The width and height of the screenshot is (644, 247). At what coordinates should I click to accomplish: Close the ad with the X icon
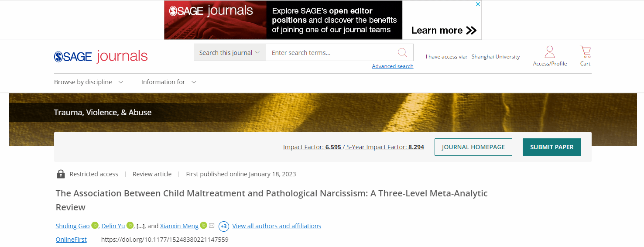[478, 4]
